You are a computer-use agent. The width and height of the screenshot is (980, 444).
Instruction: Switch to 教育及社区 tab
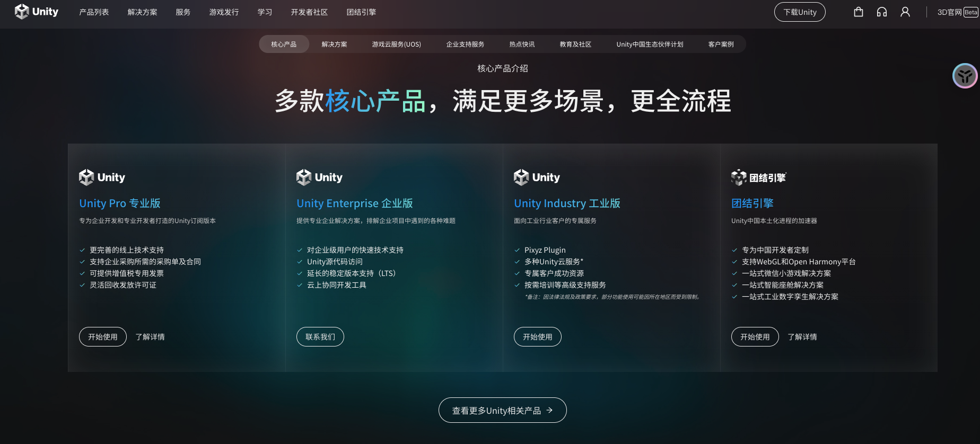pos(575,44)
